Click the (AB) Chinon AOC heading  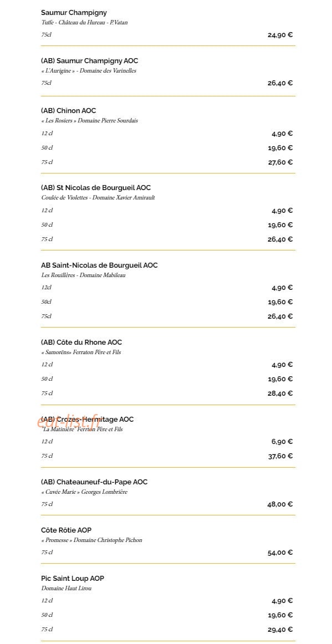[69, 110]
